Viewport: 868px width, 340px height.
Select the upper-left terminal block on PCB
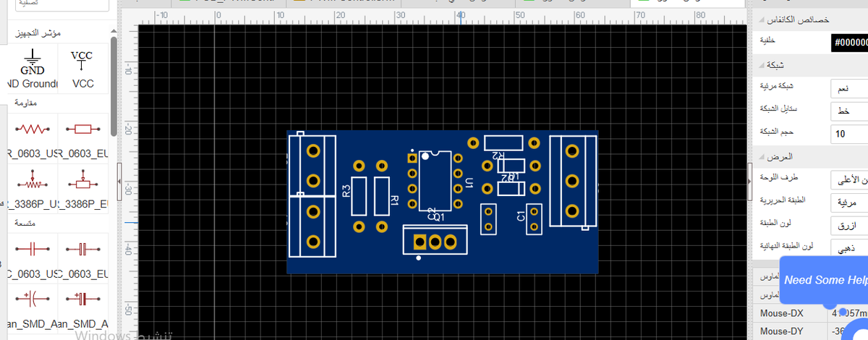[x=313, y=165]
